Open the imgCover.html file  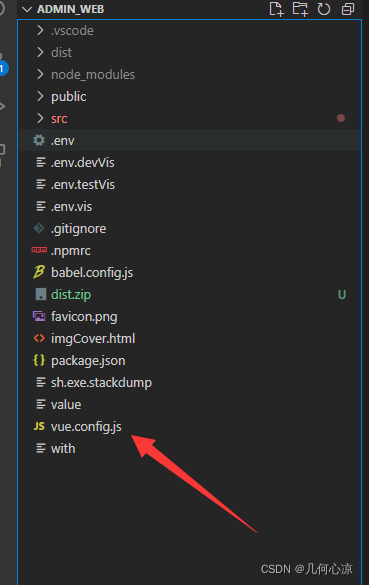click(x=93, y=339)
